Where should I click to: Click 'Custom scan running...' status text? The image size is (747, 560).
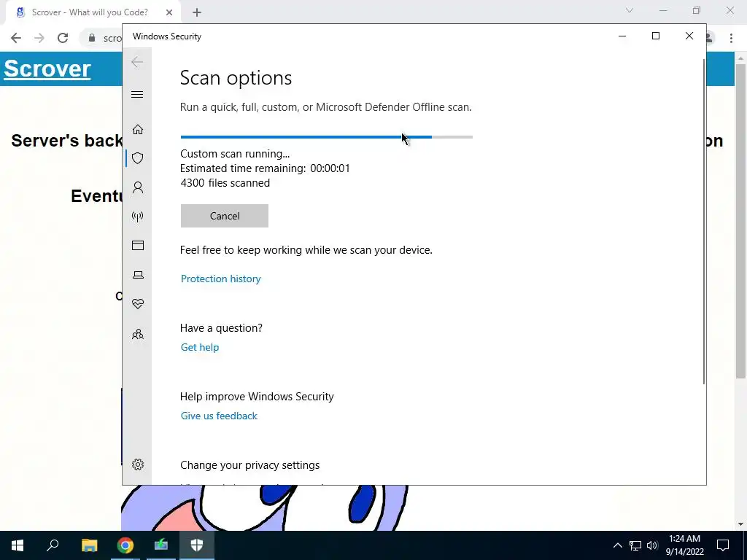235,154
